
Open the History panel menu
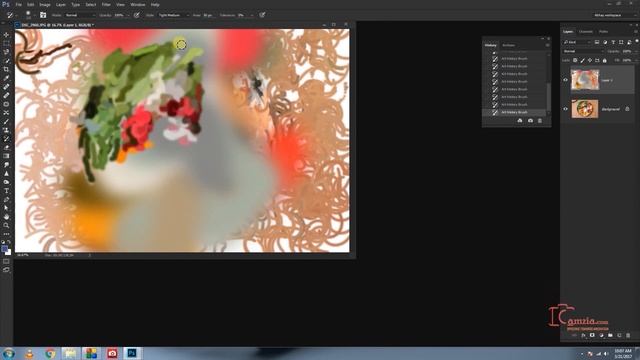pos(547,45)
